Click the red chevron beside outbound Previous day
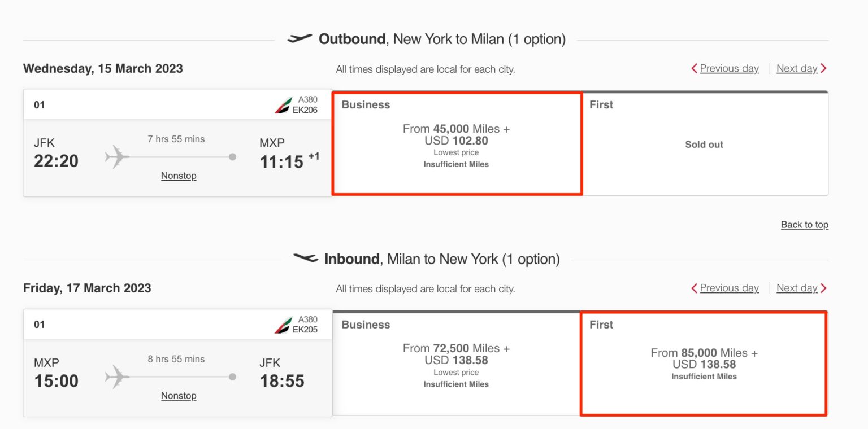 (x=695, y=68)
